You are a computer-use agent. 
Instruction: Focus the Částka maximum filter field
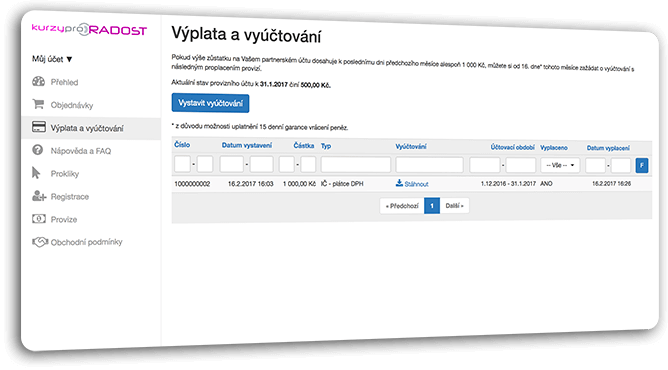pyautogui.click(x=308, y=164)
